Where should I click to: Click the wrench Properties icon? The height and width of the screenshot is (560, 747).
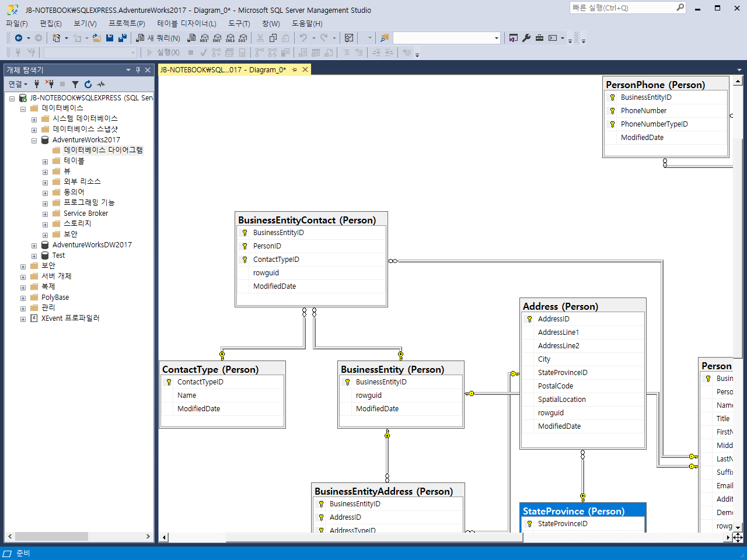(x=526, y=38)
